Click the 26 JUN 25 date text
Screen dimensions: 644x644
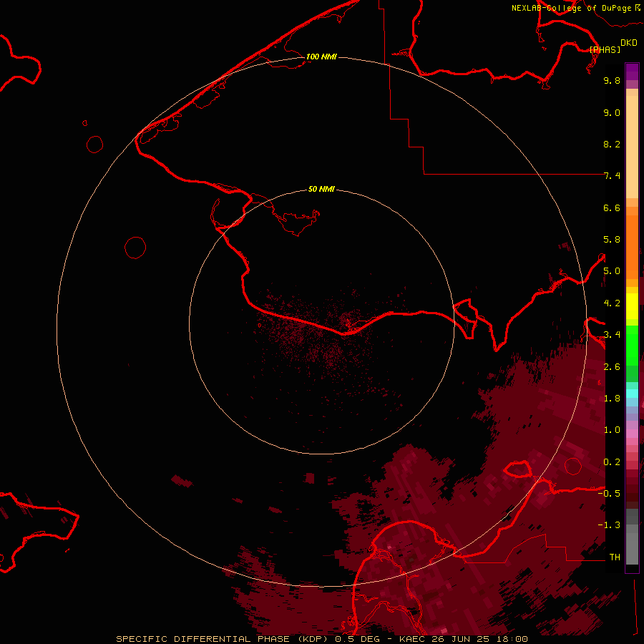coord(461,639)
